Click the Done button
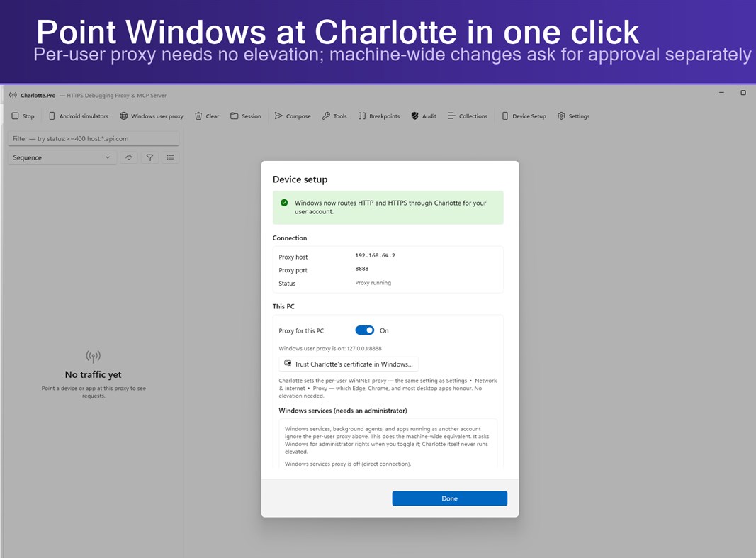The image size is (756, 558). [449, 498]
